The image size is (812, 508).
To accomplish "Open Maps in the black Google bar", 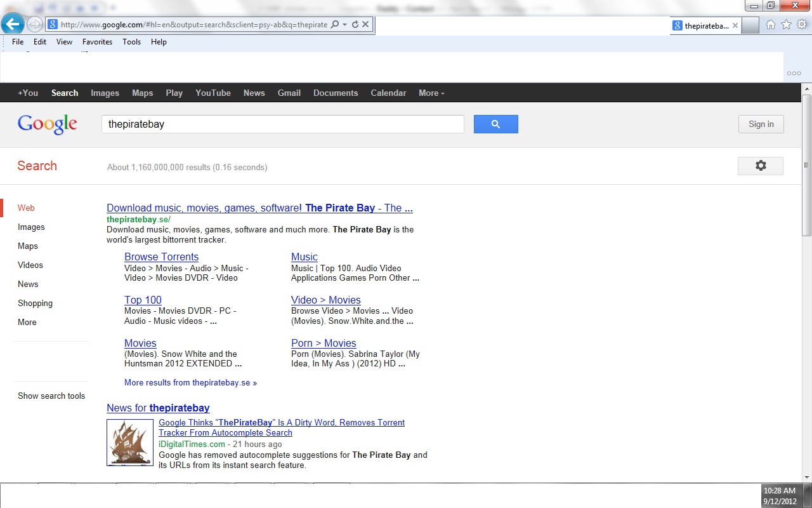I will pyautogui.click(x=143, y=93).
